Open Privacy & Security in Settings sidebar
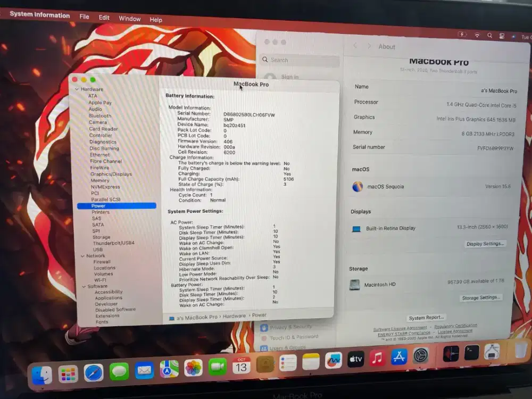This screenshot has height=399, width=532. point(291,327)
